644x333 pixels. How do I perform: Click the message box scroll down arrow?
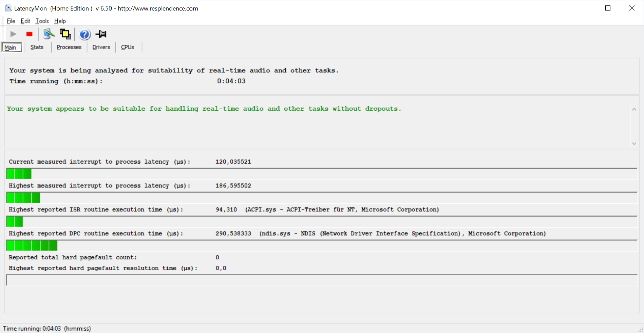click(x=634, y=144)
